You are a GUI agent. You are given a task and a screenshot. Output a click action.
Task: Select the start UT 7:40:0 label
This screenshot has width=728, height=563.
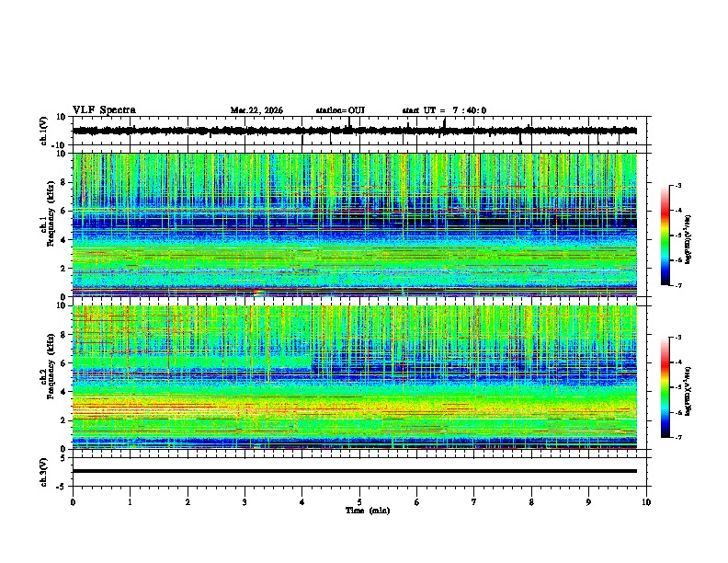coord(444,110)
